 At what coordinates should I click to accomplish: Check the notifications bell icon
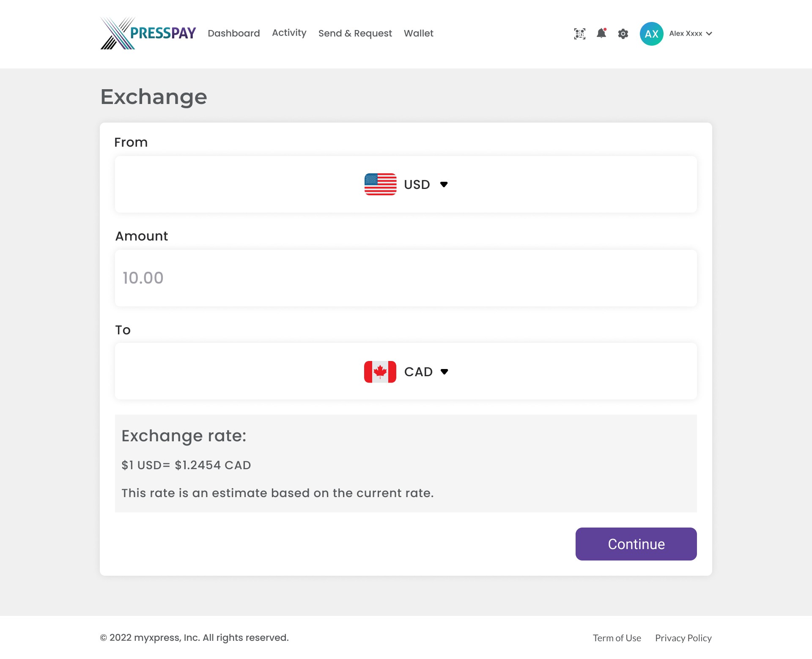[x=601, y=33]
